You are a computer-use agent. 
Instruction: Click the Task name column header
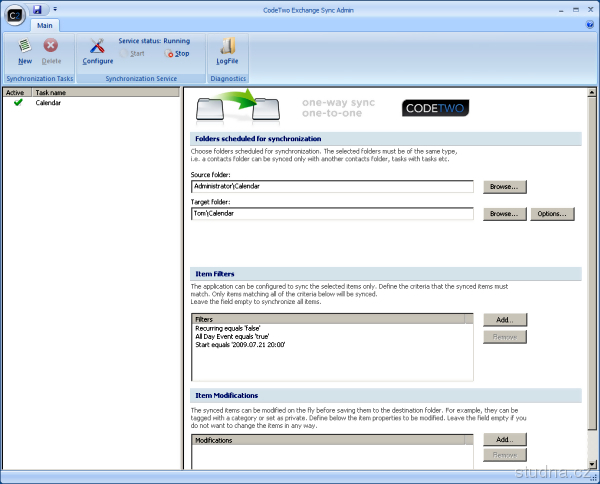click(x=105, y=93)
